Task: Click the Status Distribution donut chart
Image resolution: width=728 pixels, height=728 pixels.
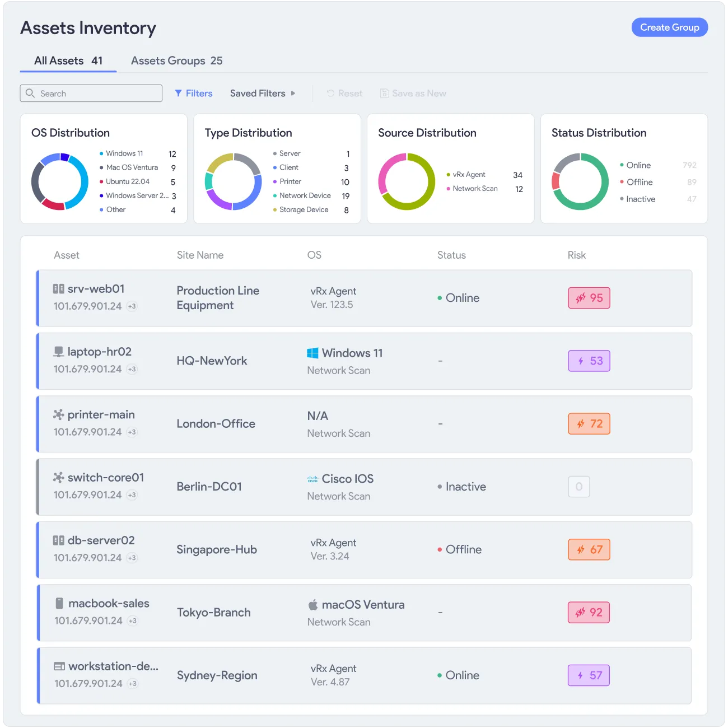Action: pyautogui.click(x=580, y=181)
